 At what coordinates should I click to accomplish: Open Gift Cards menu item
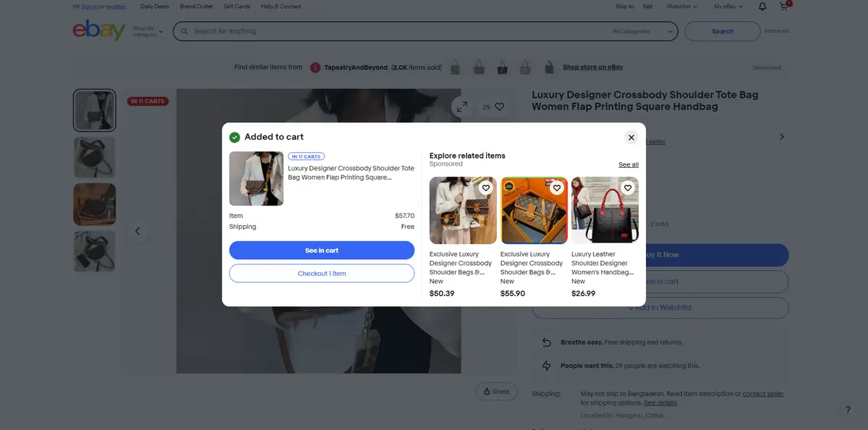pos(237,7)
